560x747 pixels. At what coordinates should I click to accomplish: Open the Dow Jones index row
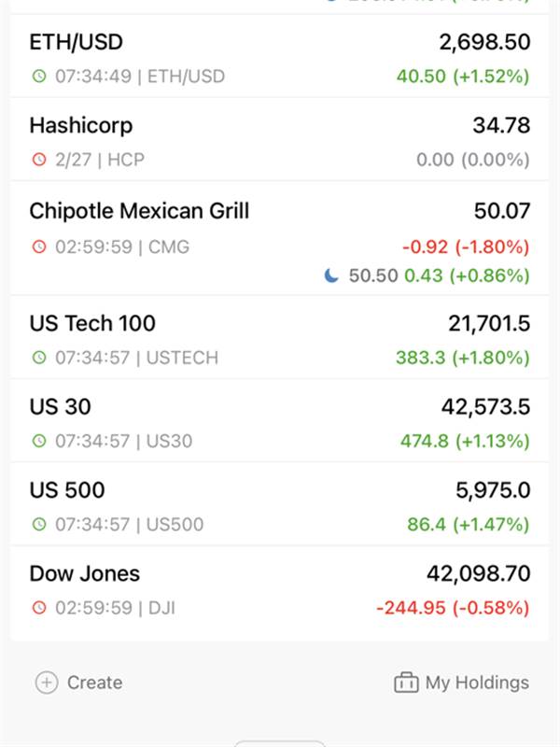[279, 593]
